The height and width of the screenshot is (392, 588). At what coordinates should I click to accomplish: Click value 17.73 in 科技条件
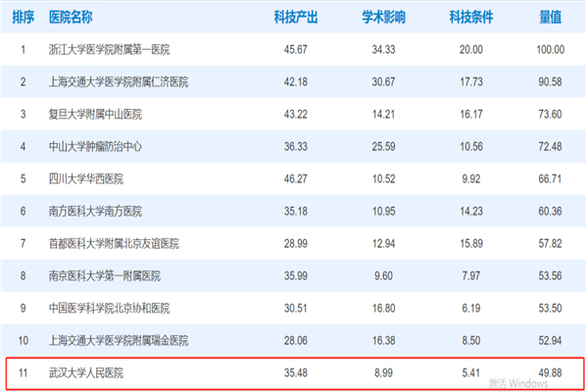coord(471,81)
